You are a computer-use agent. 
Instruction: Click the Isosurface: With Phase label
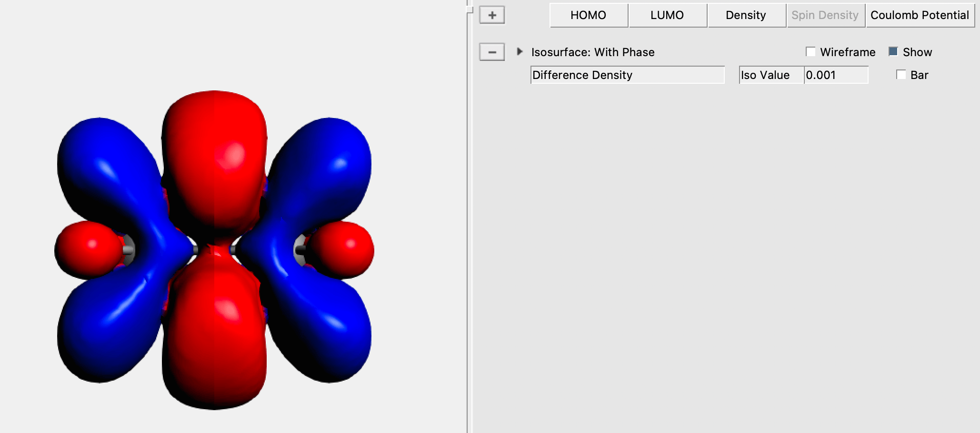tap(592, 52)
